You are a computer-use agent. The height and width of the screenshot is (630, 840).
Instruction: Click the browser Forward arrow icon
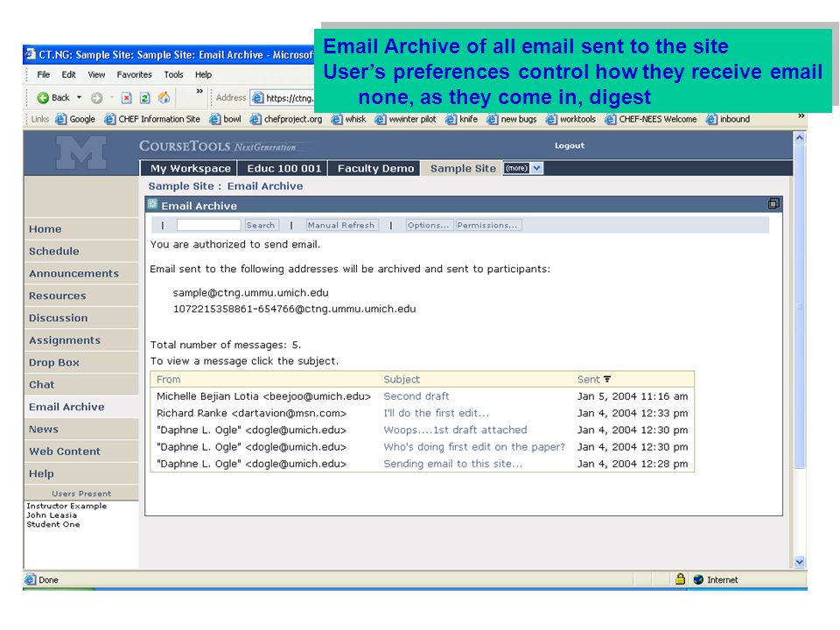click(x=96, y=97)
